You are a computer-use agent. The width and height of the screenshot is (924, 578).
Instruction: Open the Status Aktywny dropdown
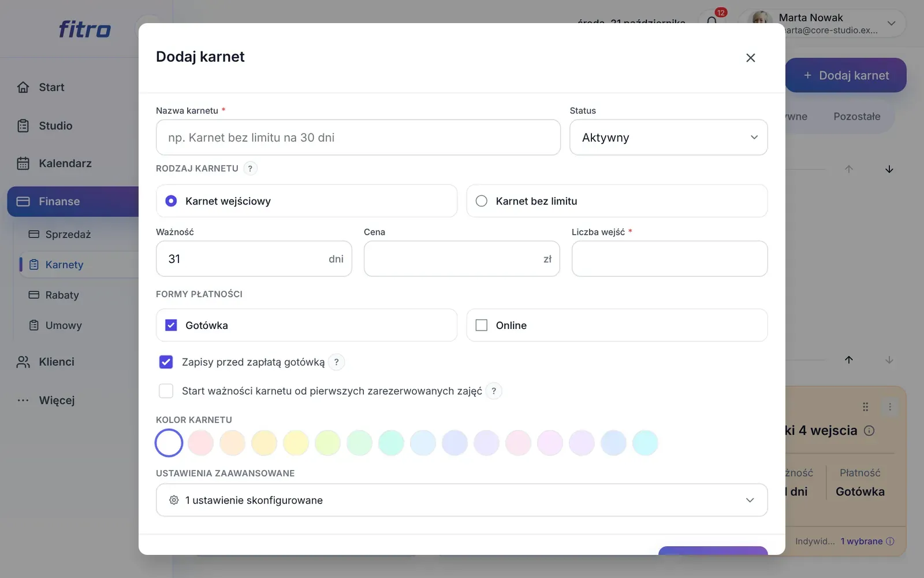[669, 138]
